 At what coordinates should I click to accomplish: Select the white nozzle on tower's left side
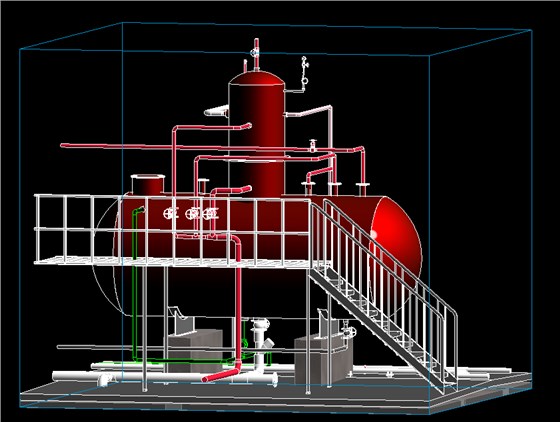pos(216,111)
